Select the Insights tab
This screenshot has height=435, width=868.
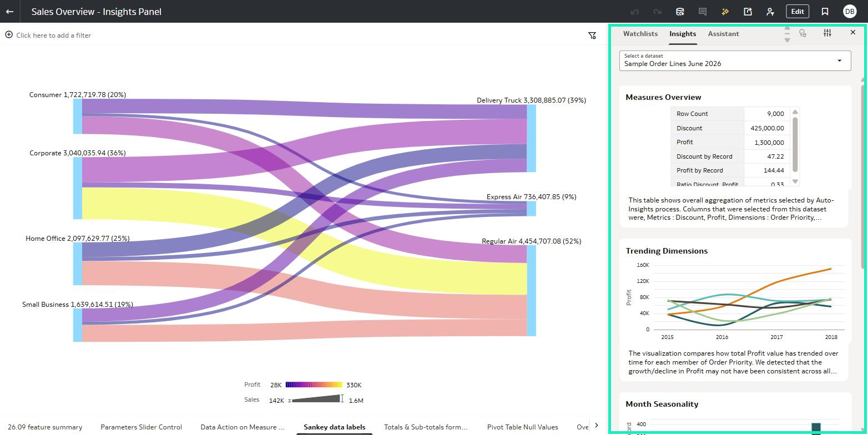[683, 34]
